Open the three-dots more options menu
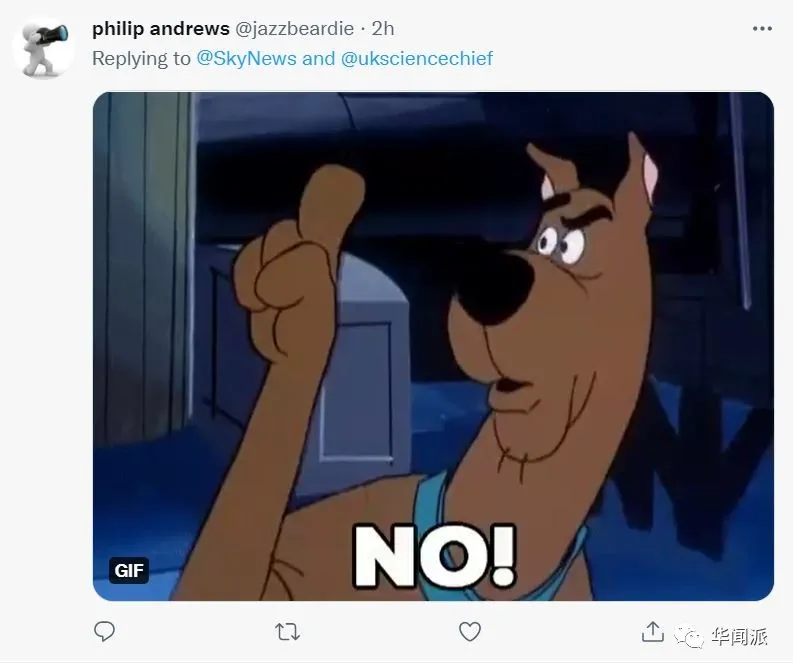This screenshot has height=671, width=793. pyautogui.click(x=762, y=29)
